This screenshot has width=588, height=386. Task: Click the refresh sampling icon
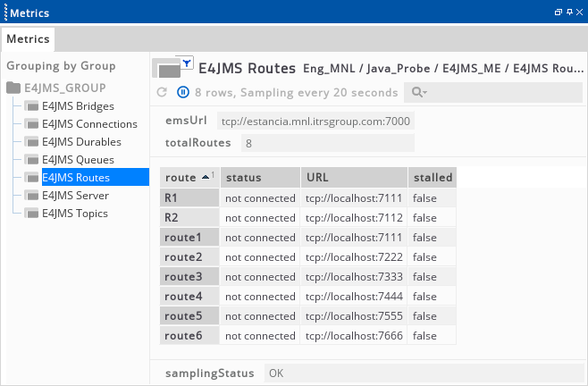pyautogui.click(x=162, y=92)
